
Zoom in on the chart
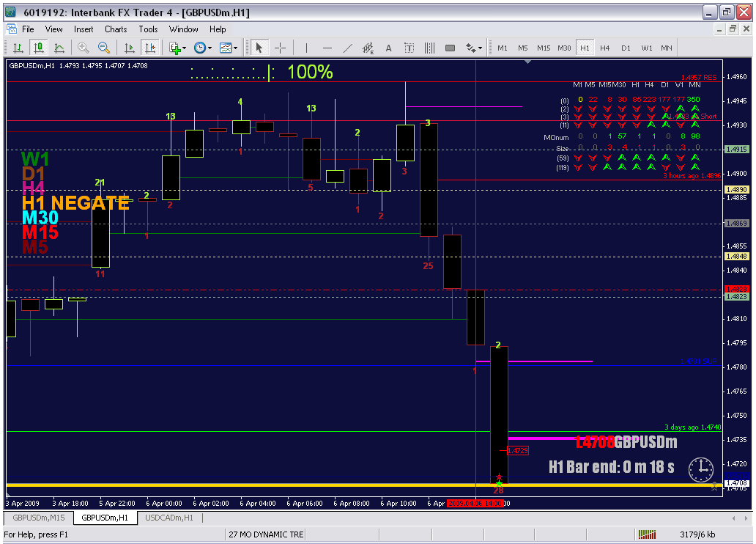83,48
